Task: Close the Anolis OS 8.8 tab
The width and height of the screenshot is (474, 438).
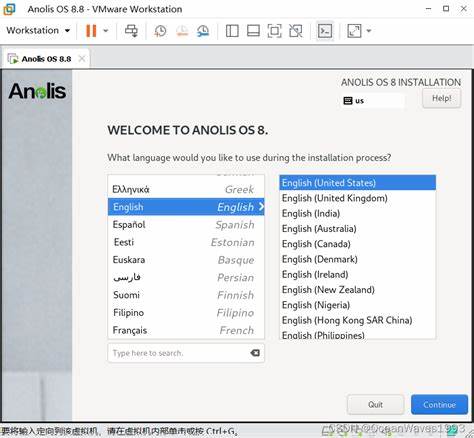Action: [82, 59]
